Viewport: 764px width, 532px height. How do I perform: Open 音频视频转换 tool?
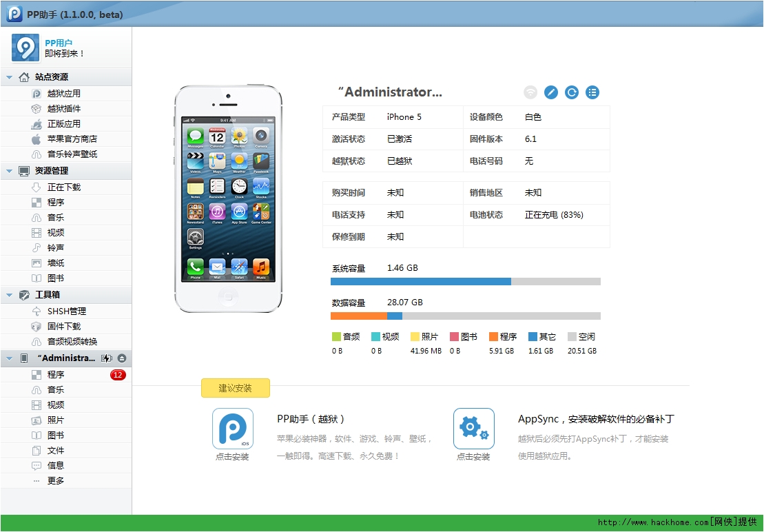[65, 342]
